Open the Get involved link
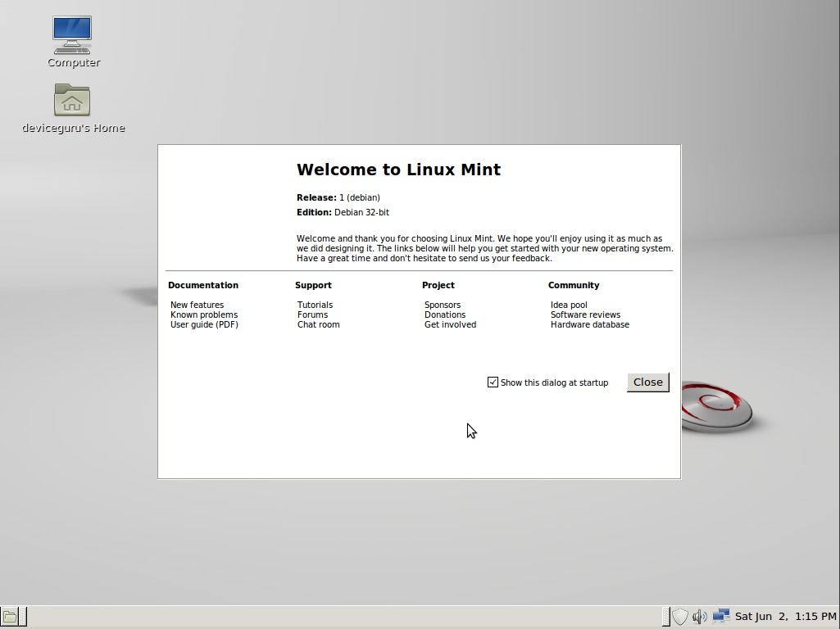The width and height of the screenshot is (840, 629). point(450,324)
